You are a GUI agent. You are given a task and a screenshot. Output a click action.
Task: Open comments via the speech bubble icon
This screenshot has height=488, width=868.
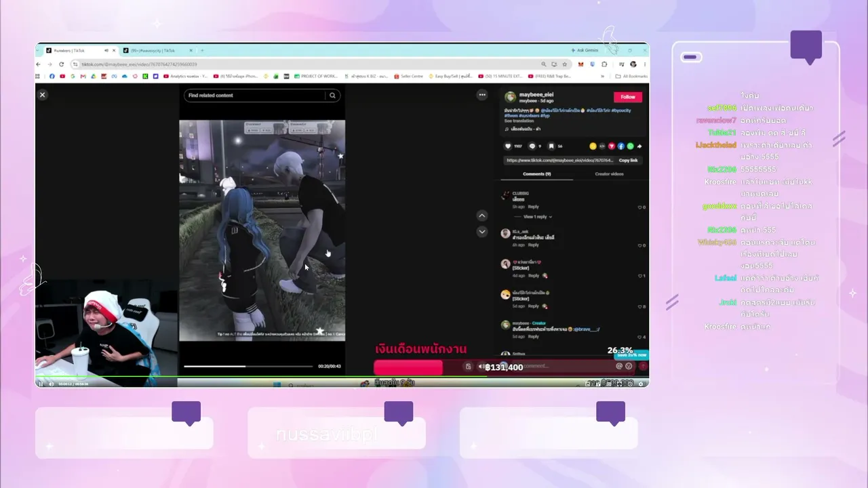click(x=532, y=146)
